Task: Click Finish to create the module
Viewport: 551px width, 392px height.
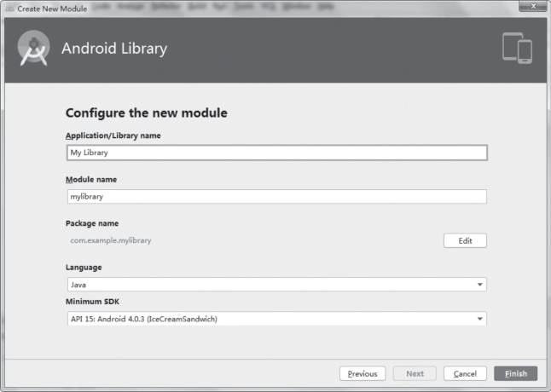Action: pyautogui.click(x=515, y=374)
